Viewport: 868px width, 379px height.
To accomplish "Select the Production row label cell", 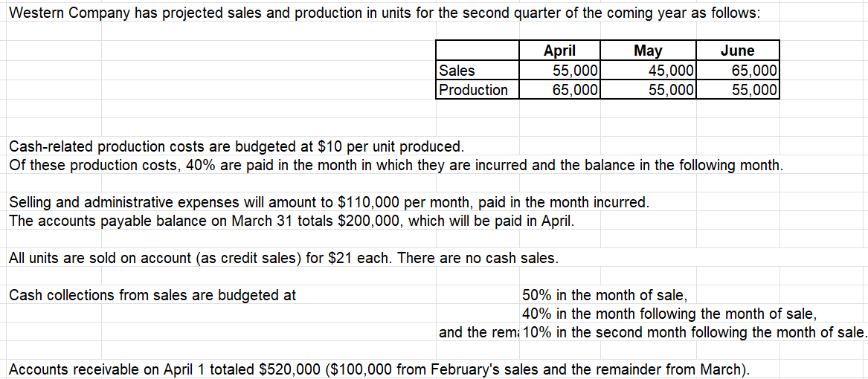I will tap(474, 90).
